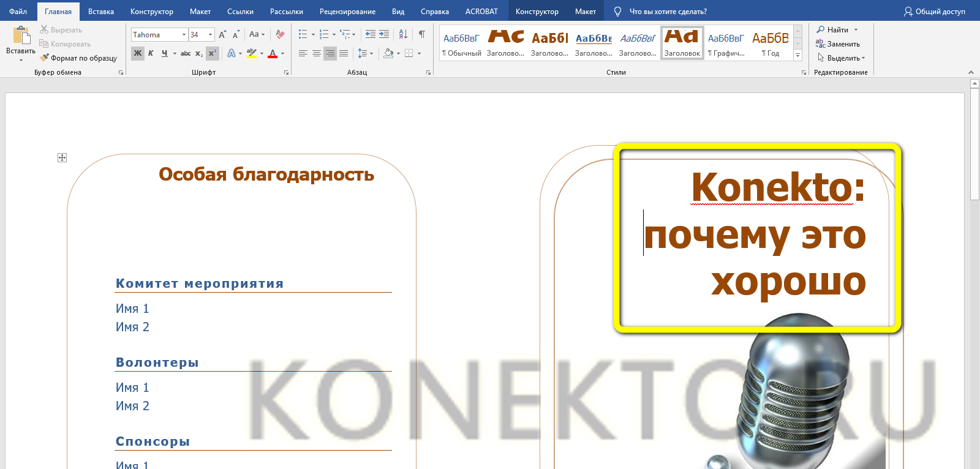Screen dimensions: 980x469
Task: Decrease the paragraph indent
Action: pyautogui.click(x=371, y=34)
